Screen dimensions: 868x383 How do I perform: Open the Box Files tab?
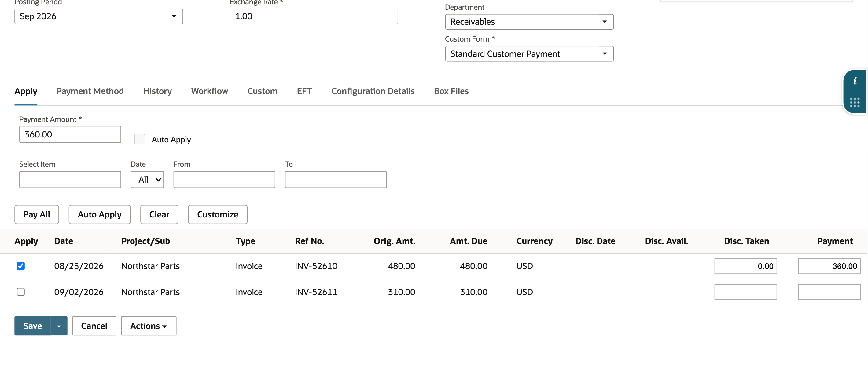[x=451, y=91]
